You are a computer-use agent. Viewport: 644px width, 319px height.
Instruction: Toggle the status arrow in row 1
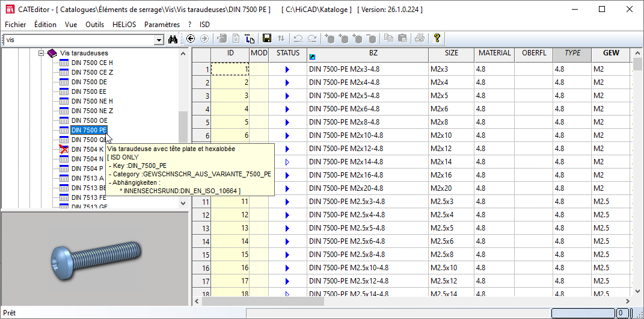click(287, 70)
